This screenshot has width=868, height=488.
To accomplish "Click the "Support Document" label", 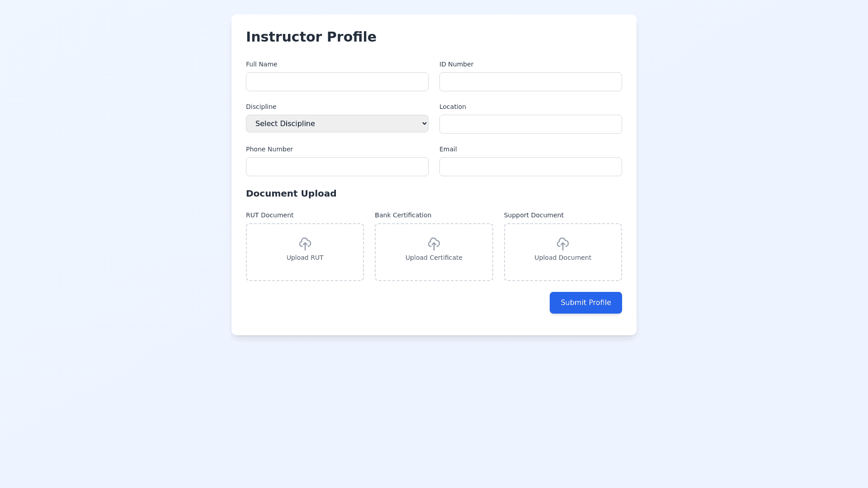I will pos(533,215).
